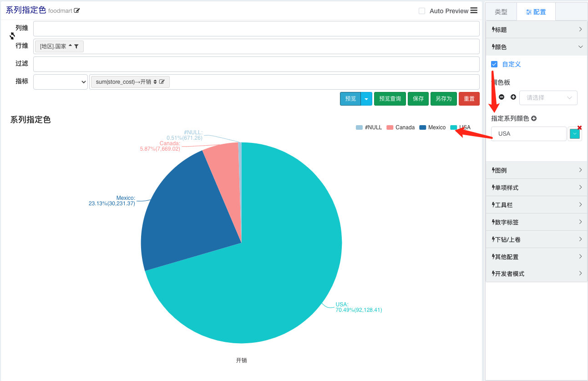This screenshot has width=588, height=381.
Task: Uncheck the 自定义 color checkbox
Action: 494,64
